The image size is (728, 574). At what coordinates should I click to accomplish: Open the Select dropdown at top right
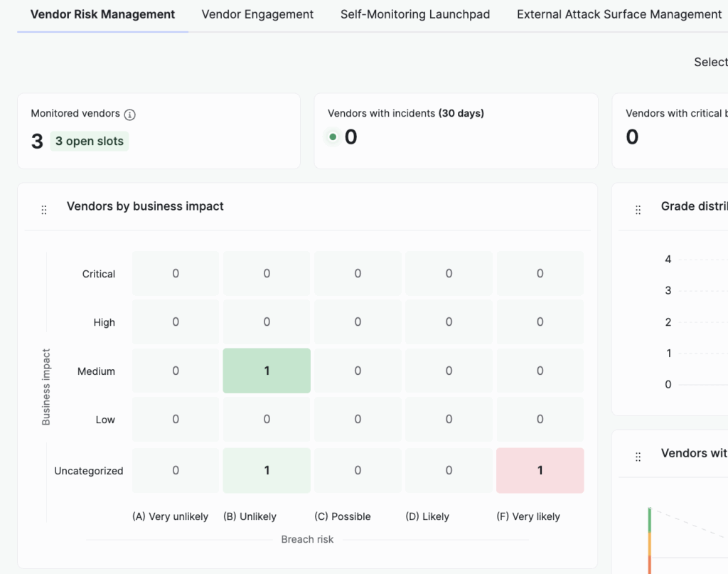[710, 62]
